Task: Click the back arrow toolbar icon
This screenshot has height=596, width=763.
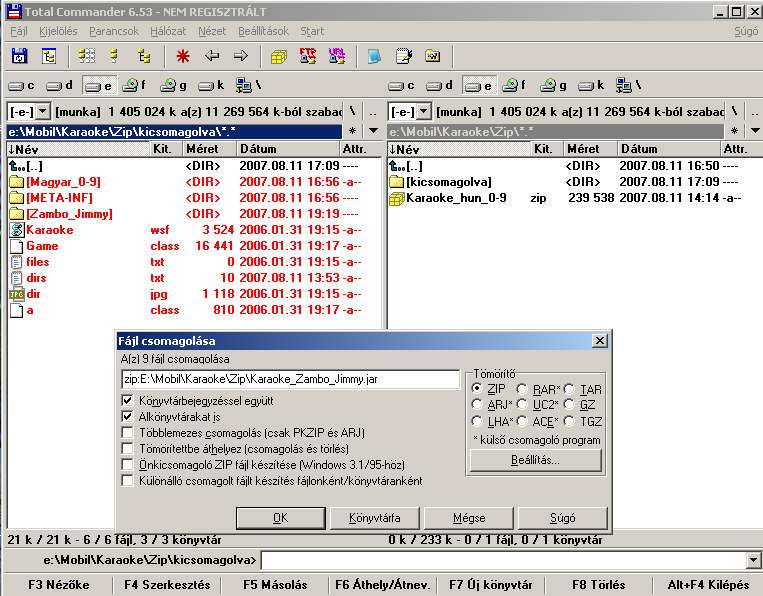Action: pyautogui.click(x=212, y=56)
